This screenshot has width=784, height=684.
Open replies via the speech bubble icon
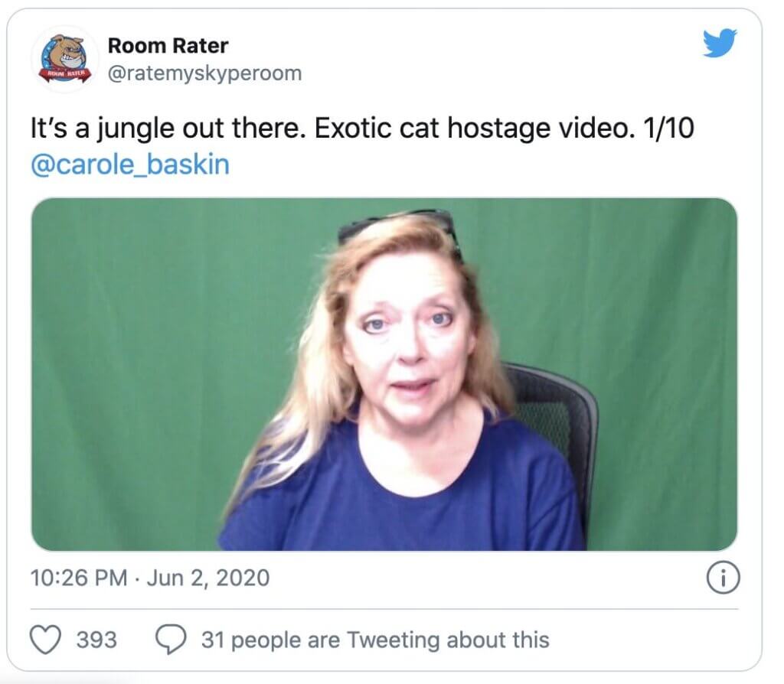pyautogui.click(x=171, y=640)
